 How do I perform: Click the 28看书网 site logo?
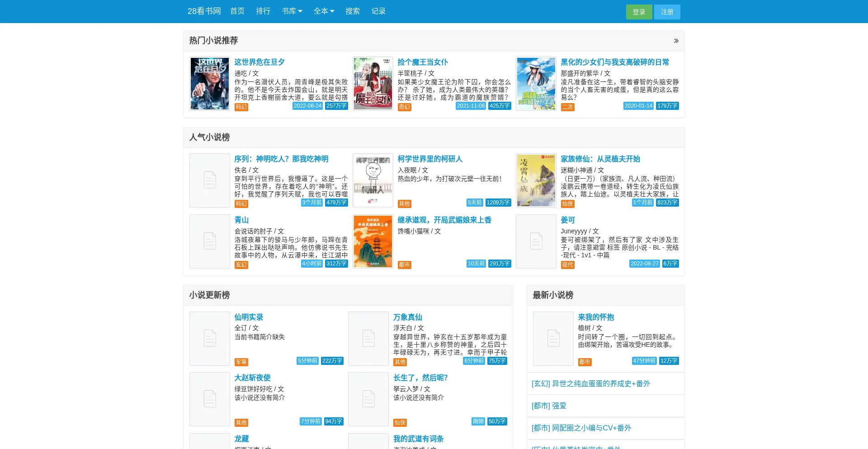click(x=204, y=11)
